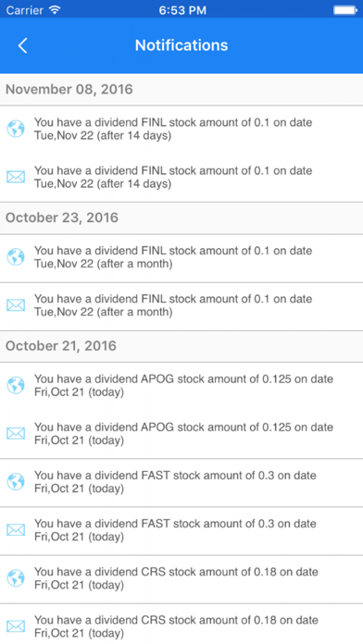This screenshot has width=363, height=644.
Task: Tap the Notifications title in header
Action: [181, 45]
